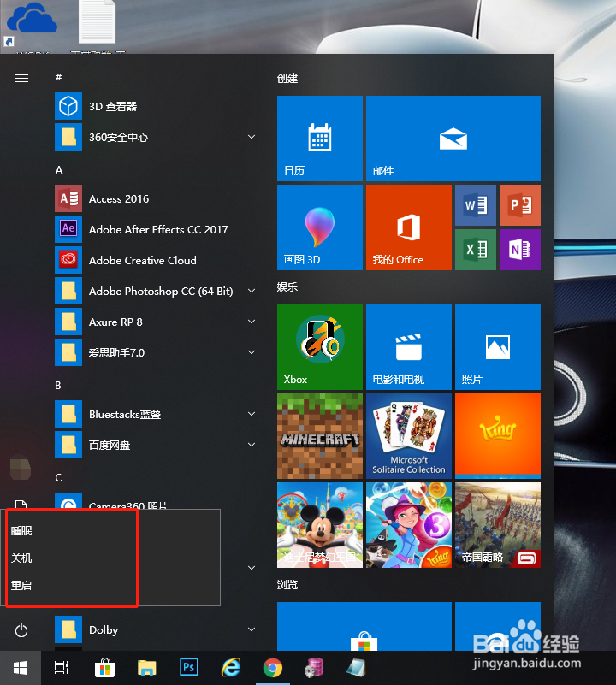The height and width of the screenshot is (685, 616).
Task: Open the 360安全中心 folder icon
Action: (68, 137)
